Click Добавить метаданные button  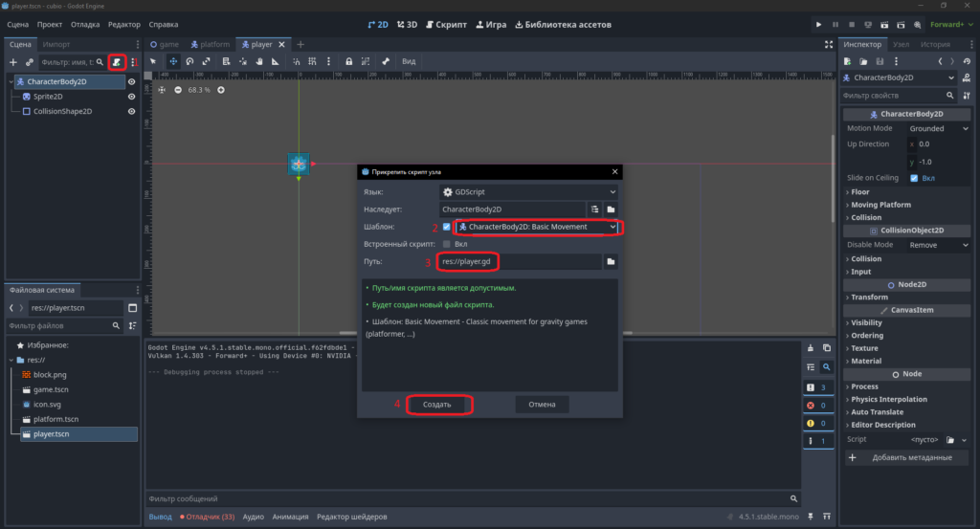(905, 458)
